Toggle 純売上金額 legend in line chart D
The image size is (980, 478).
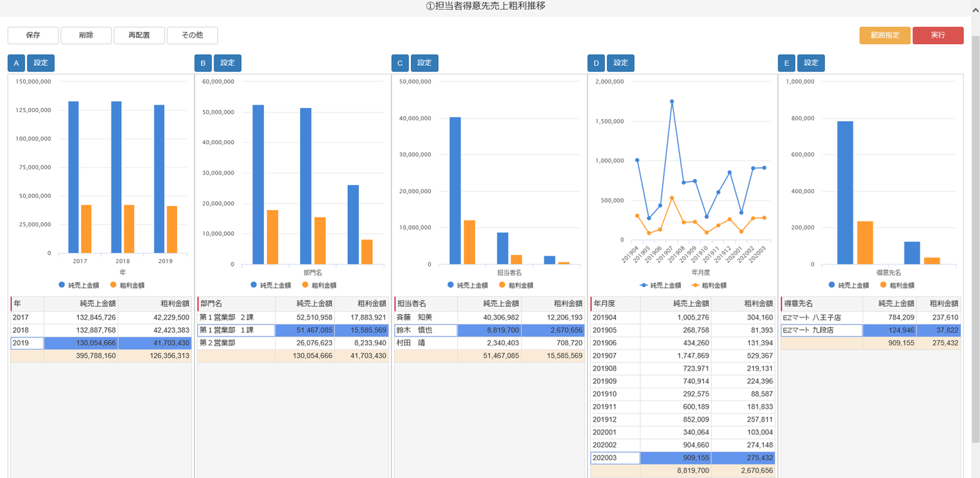660,286
